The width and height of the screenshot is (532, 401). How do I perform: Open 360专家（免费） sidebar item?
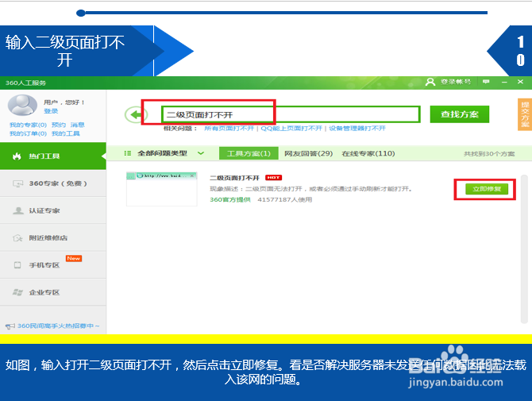tap(53, 183)
